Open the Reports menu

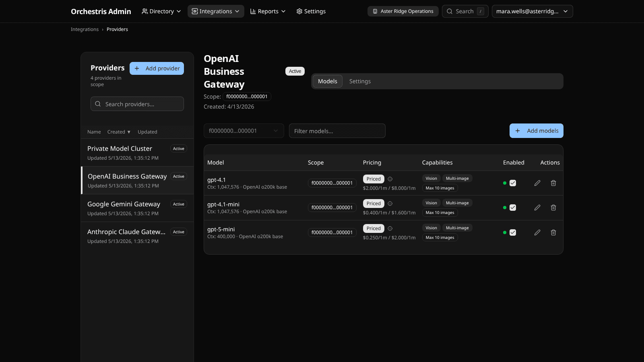pos(268,11)
